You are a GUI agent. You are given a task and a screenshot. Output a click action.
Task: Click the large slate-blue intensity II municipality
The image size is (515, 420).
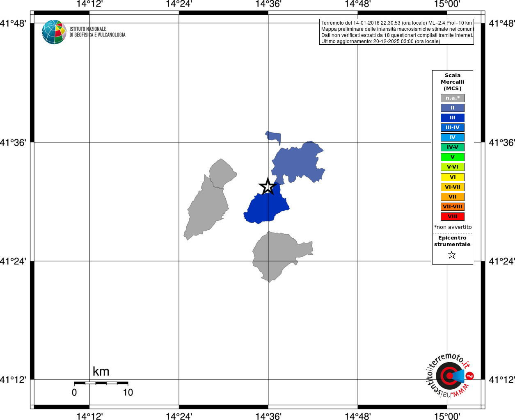click(298, 163)
